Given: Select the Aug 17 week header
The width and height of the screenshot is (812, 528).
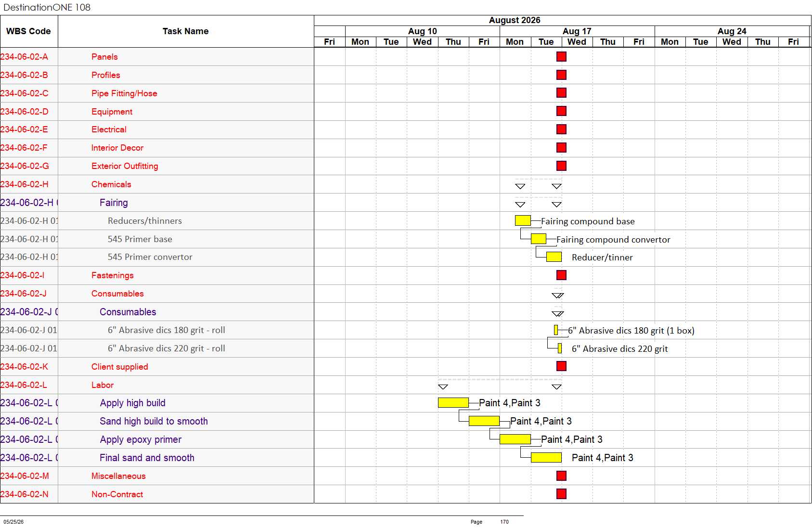Looking at the screenshot, I should click(577, 31).
